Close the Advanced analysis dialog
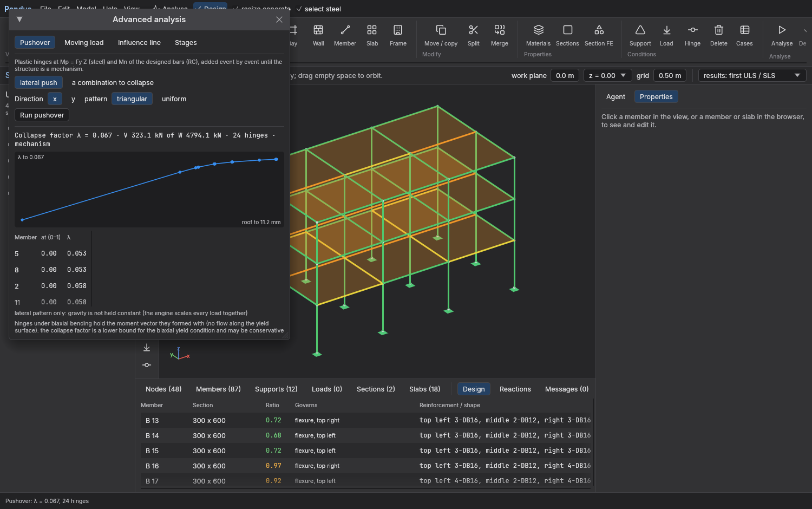 (279, 19)
